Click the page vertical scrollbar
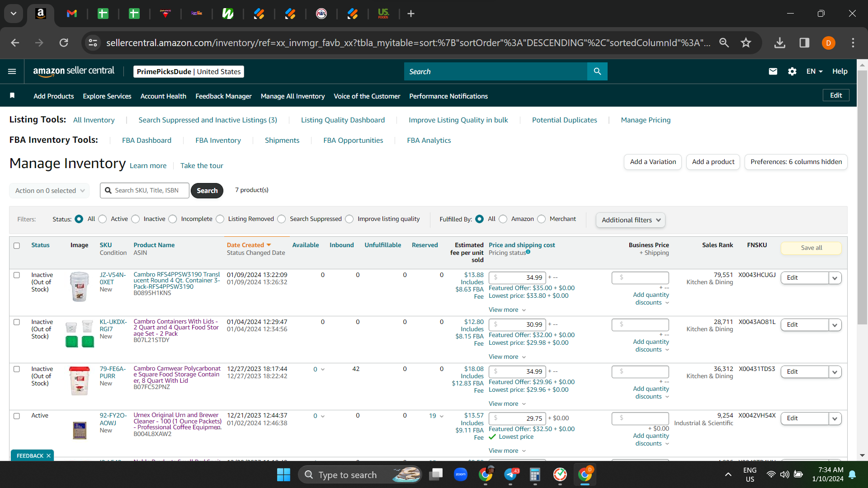This screenshot has width=868, height=488. pyautogui.click(x=862, y=197)
